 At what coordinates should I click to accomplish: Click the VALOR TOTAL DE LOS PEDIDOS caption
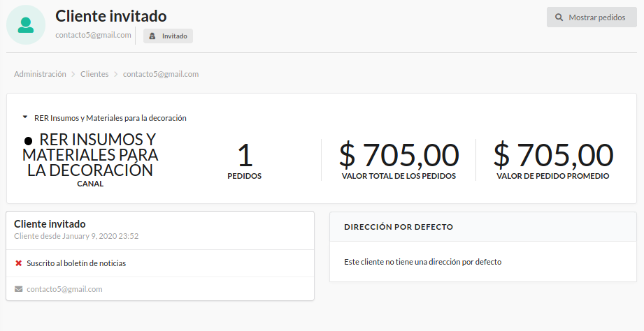(x=399, y=176)
